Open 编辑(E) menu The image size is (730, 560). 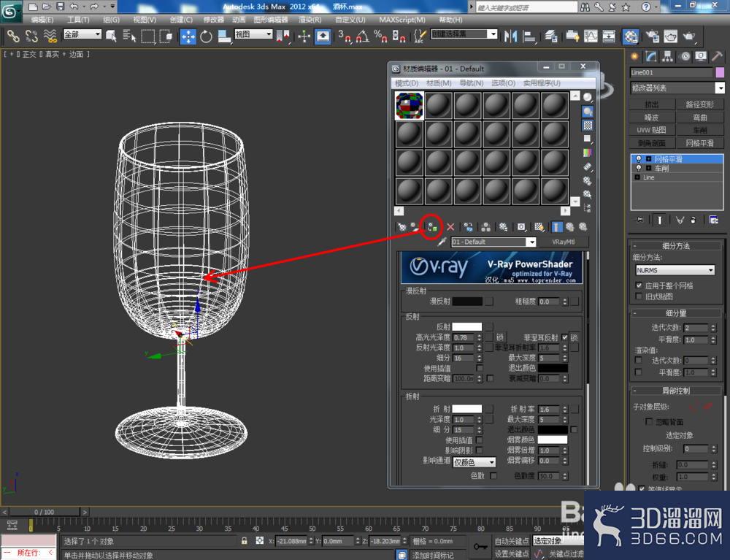(x=42, y=20)
